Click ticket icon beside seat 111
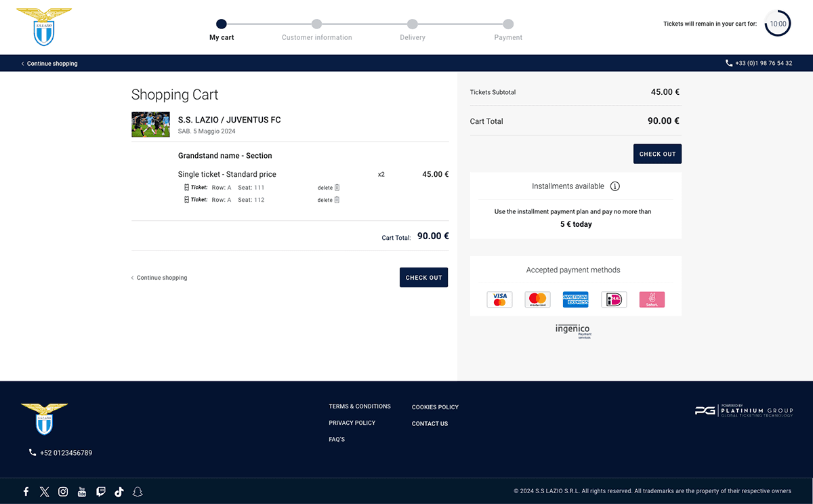Viewport: 813px width, 504px height. coord(187,188)
